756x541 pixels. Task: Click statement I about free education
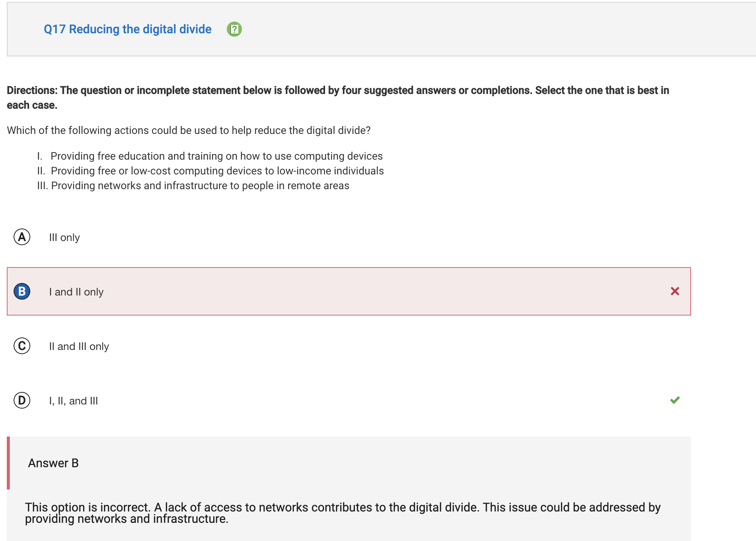pyautogui.click(x=210, y=156)
